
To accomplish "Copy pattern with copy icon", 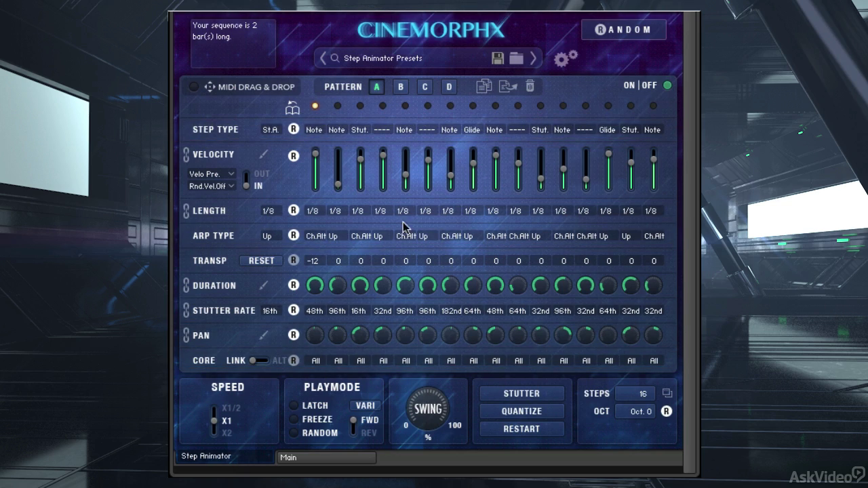I will click(x=484, y=86).
